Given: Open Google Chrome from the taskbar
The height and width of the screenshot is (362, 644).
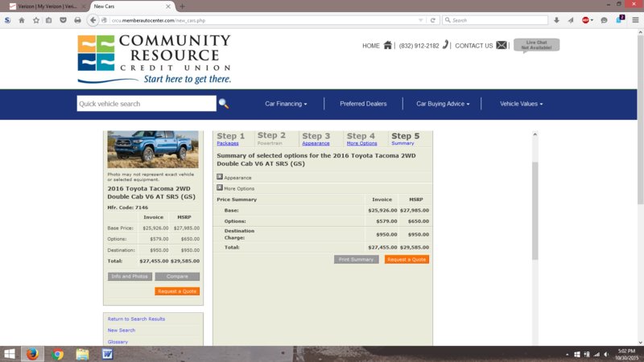Looking at the screenshot, I should [x=58, y=354].
